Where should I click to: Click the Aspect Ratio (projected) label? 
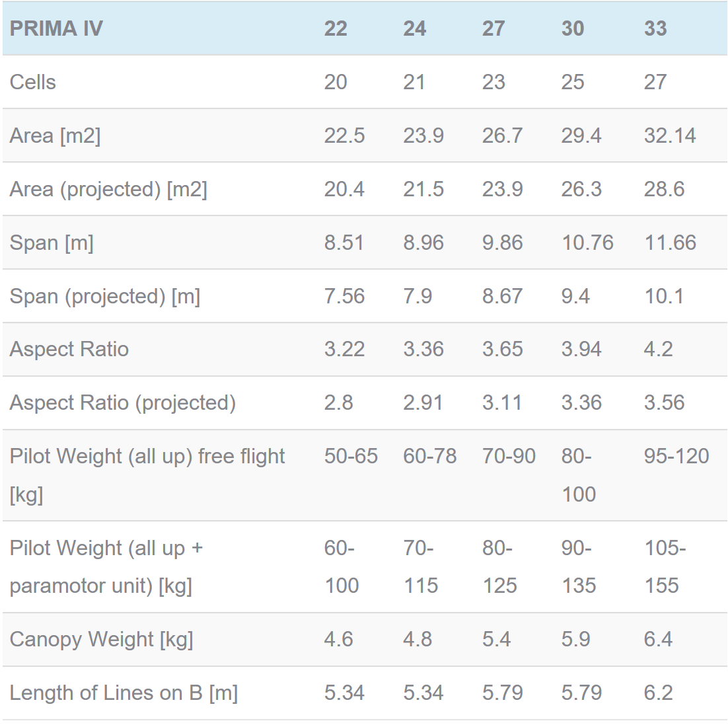pos(123,402)
